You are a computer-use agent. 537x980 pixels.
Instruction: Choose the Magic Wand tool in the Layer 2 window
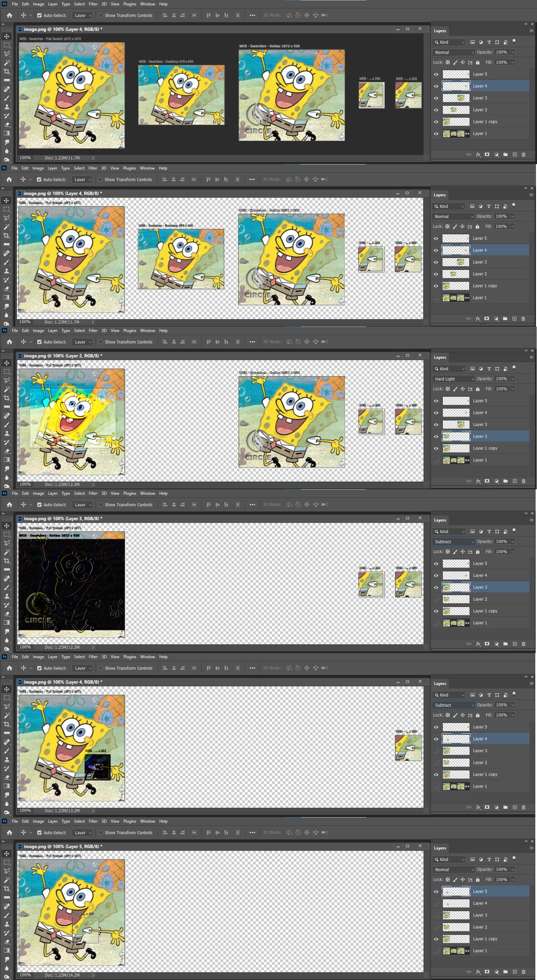pos(7,389)
